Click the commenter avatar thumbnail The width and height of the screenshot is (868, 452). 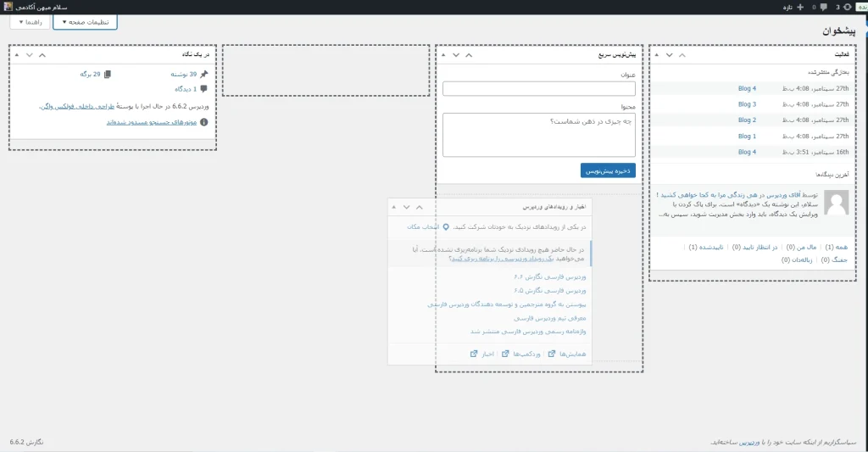(x=837, y=202)
